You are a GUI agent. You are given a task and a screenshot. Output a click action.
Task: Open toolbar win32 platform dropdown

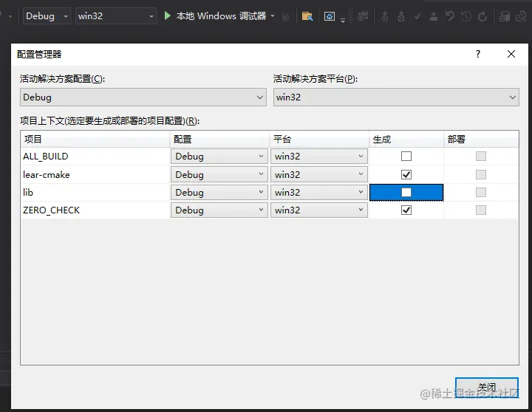(x=116, y=16)
